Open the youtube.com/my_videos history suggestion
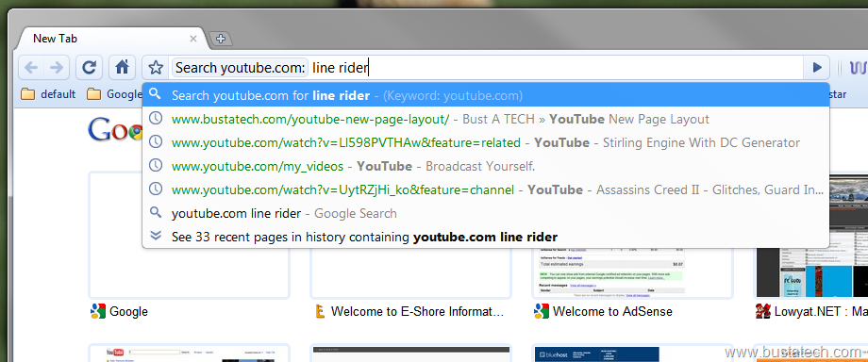This screenshot has height=362, width=868. (x=486, y=166)
